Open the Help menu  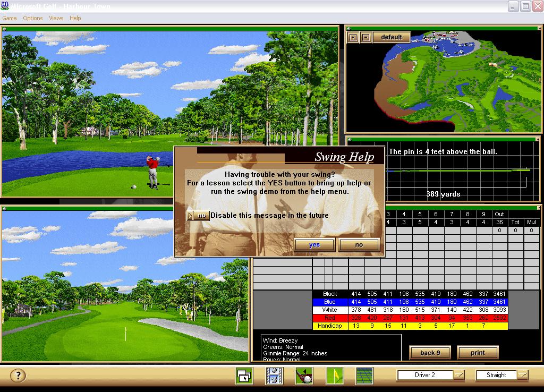(75, 18)
